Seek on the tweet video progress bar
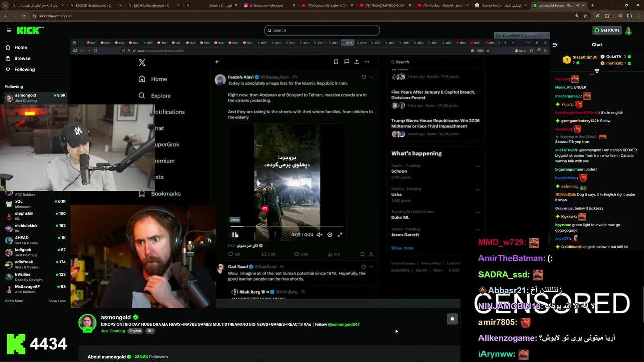644x362 pixels. (x=287, y=227)
